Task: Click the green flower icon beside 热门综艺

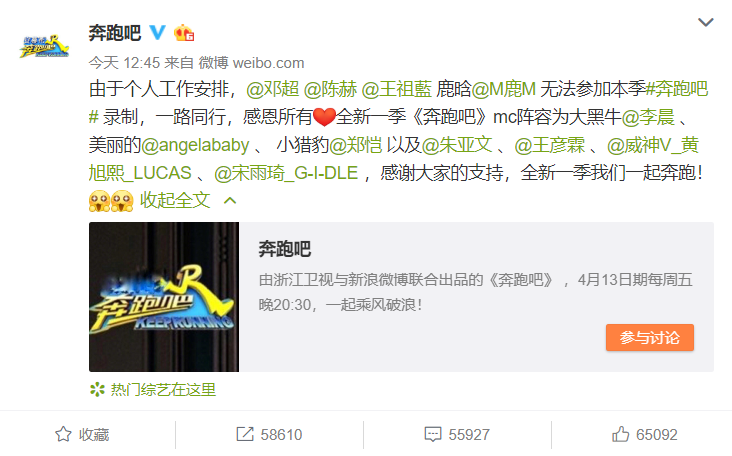Action: pyautogui.click(x=97, y=389)
